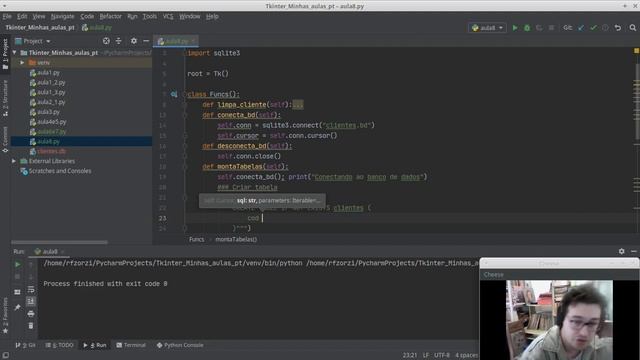Run aula8 with the green play icon
The image size is (640, 360).
pos(515,28)
